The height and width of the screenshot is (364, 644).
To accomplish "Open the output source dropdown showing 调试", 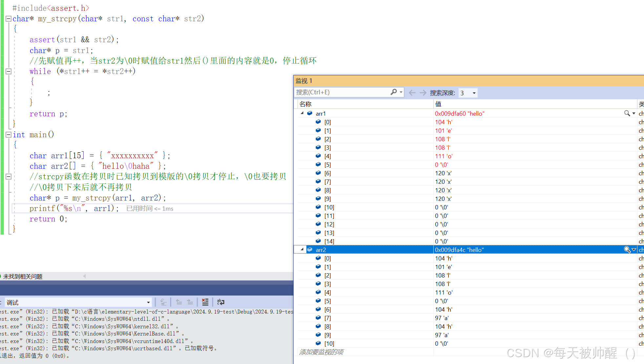I will 148,302.
